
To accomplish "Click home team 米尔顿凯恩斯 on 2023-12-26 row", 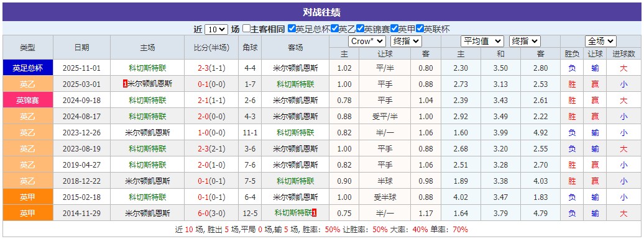I will pyautogui.click(x=147, y=132).
